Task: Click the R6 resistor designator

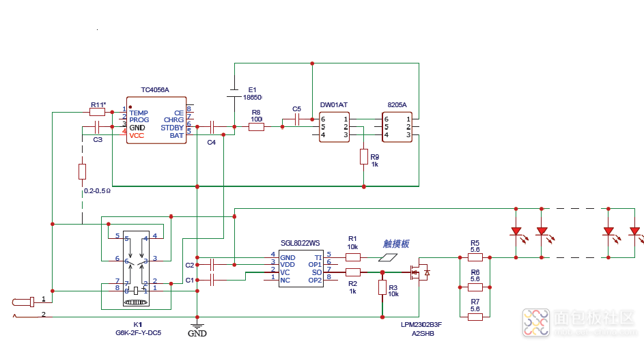Action: 475,272
